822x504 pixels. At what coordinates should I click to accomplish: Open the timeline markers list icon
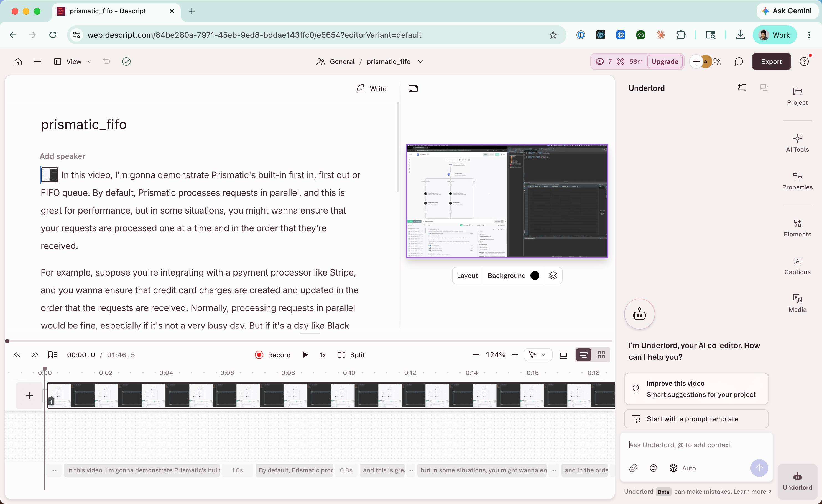[52, 355]
